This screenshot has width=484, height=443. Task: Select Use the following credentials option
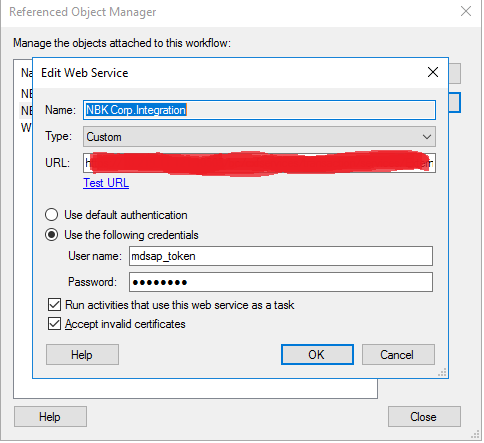tap(51, 235)
